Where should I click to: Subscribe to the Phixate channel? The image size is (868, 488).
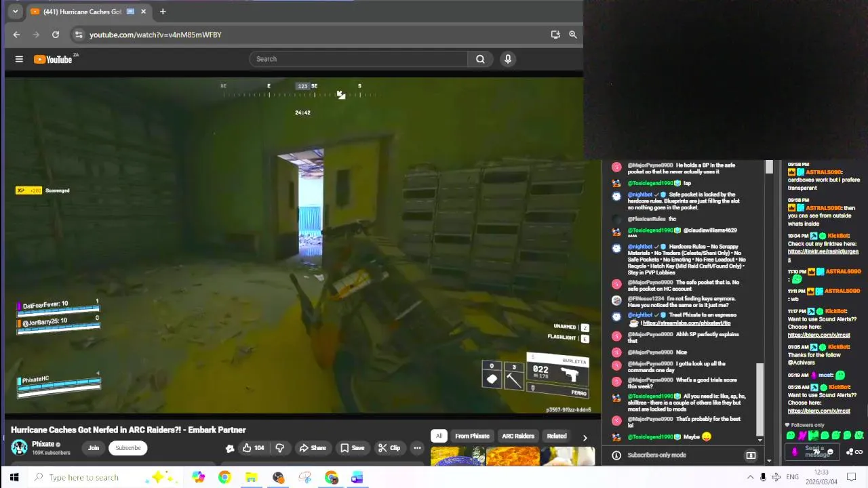tap(127, 448)
